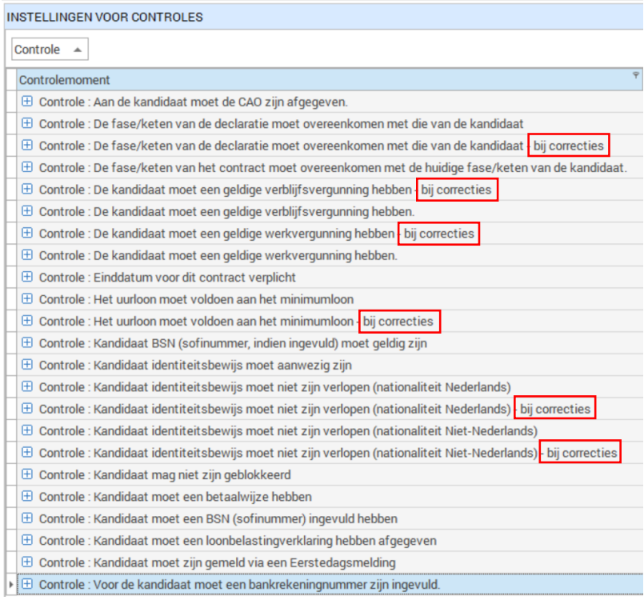Image resolution: width=644 pixels, height=598 pixels.
Task: Open the Controle grouping dropdown
Action: click(x=49, y=49)
